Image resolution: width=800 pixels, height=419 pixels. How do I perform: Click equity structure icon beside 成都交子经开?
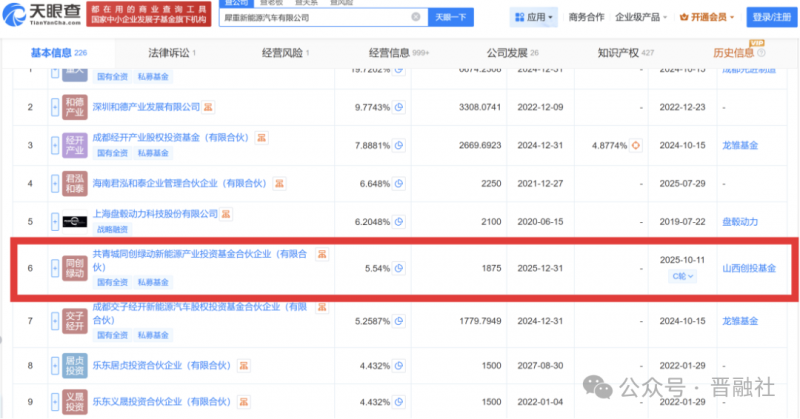click(322, 307)
